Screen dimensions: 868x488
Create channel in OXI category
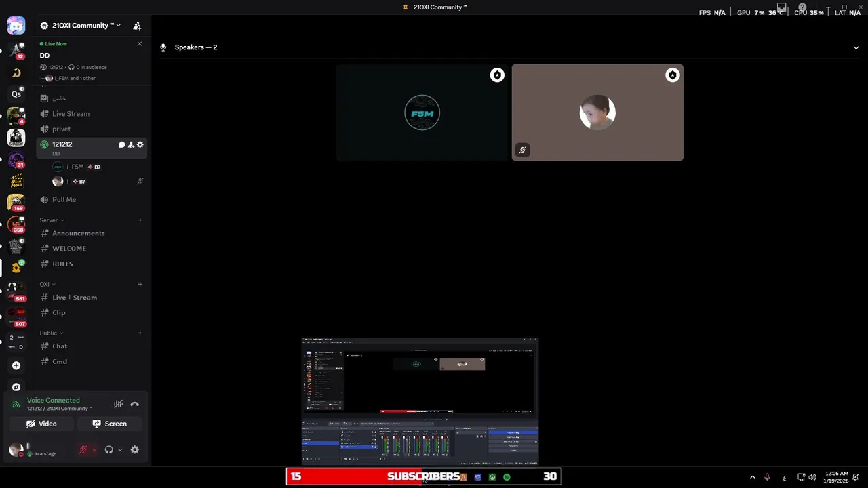(x=140, y=284)
